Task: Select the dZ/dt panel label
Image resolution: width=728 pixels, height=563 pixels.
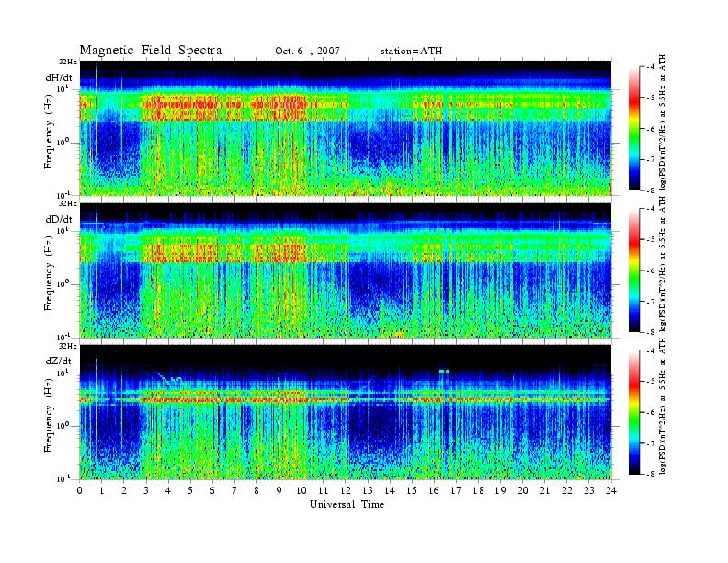Action: pyautogui.click(x=59, y=361)
